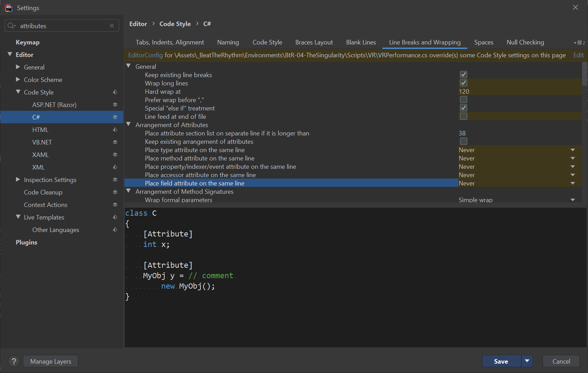Click the magnifier icon in the search field
The image size is (588, 373).
coord(11,26)
